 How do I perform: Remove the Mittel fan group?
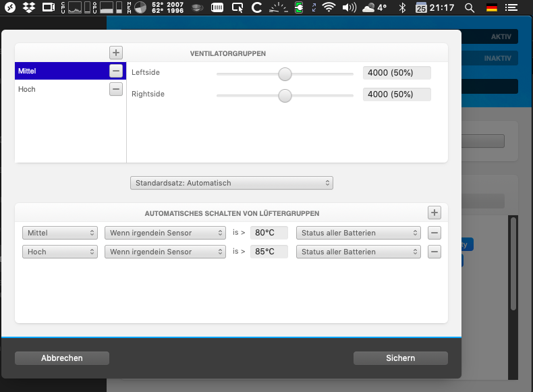pyautogui.click(x=116, y=71)
